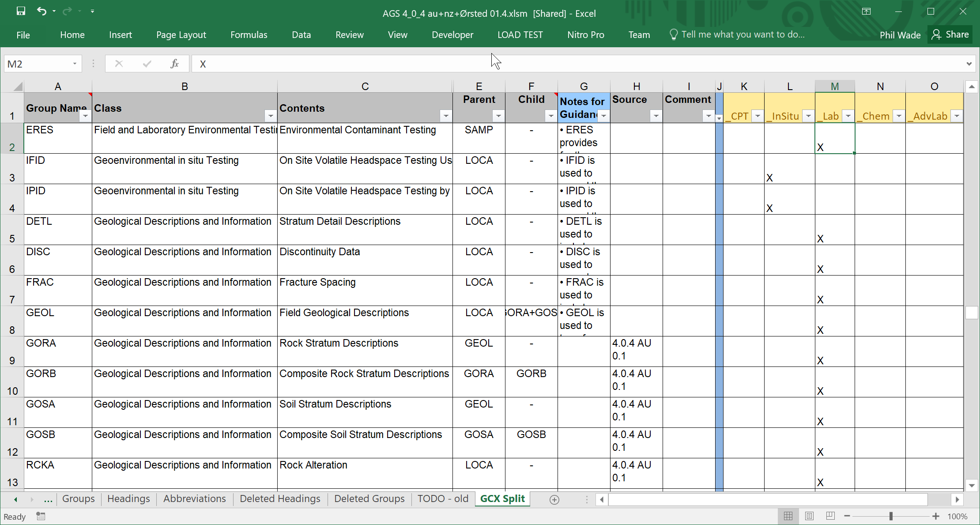Open Ribbon Display Options icon
Image resolution: width=980 pixels, height=525 pixels.
click(x=866, y=11)
